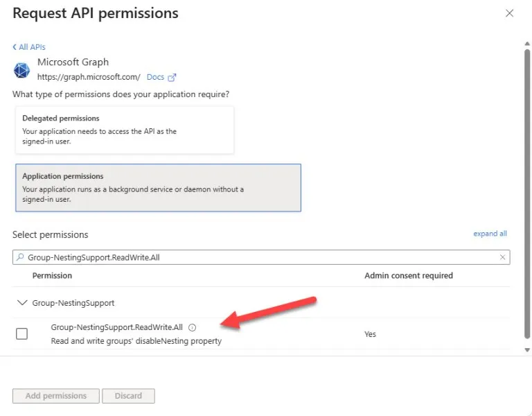
Task: Collapse the Group-NestingSupport group chevron
Action: click(22, 302)
